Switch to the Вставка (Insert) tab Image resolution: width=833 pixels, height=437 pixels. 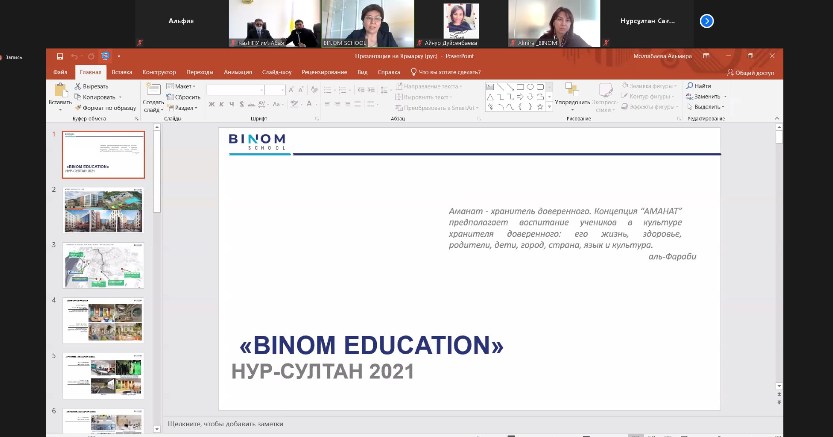(x=121, y=72)
